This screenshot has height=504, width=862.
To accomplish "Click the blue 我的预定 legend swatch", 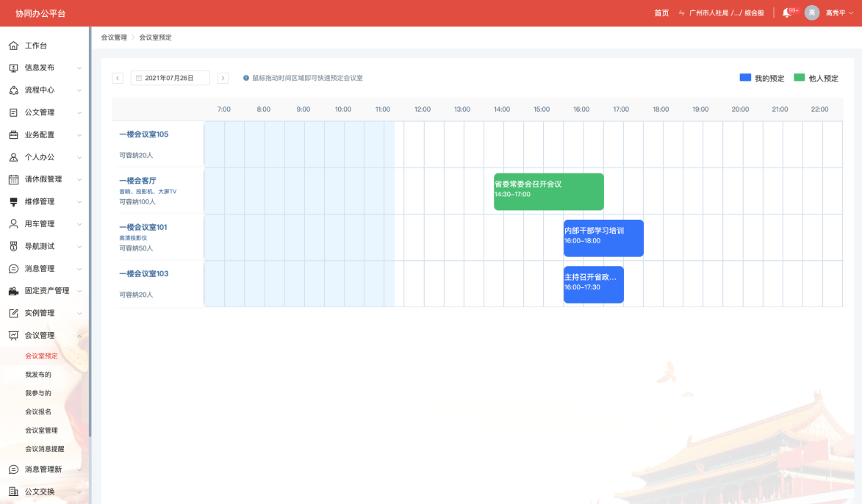I will tap(745, 78).
